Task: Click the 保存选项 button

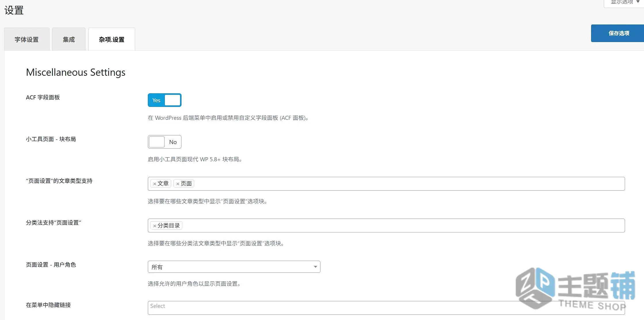Action: (x=617, y=33)
